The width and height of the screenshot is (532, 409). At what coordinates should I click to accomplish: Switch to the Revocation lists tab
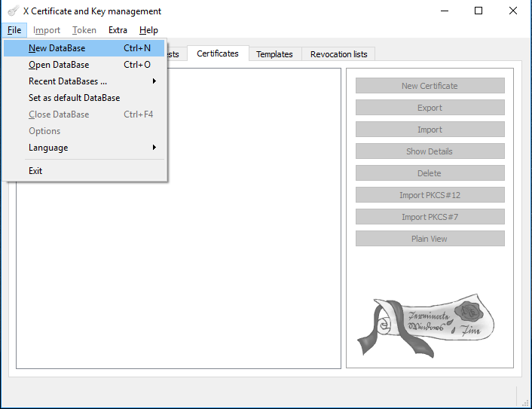tap(338, 54)
